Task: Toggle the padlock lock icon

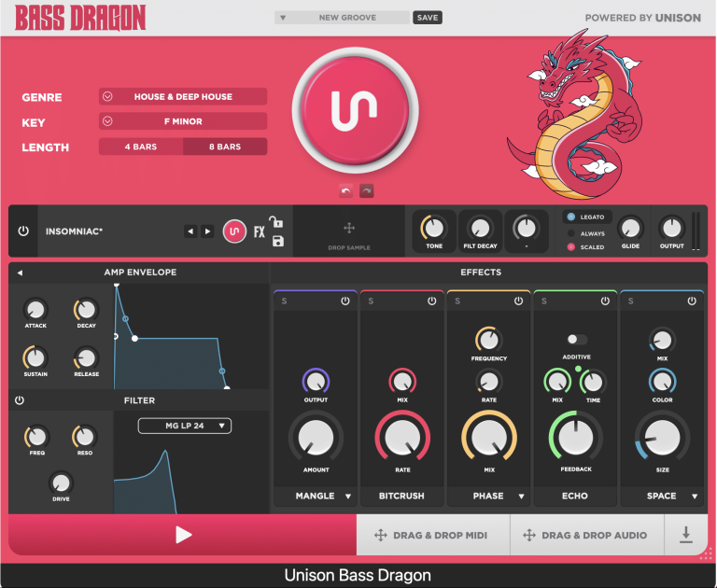Action: (x=276, y=222)
